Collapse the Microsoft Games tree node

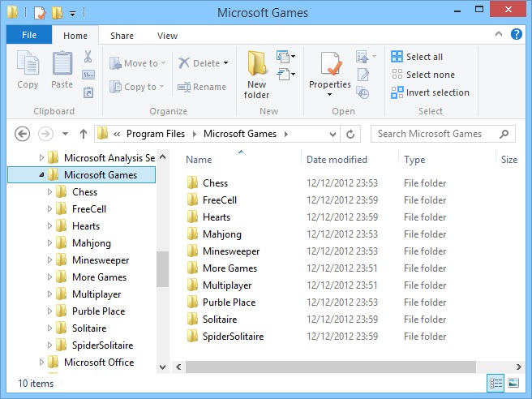pyautogui.click(x=41, y=174)
